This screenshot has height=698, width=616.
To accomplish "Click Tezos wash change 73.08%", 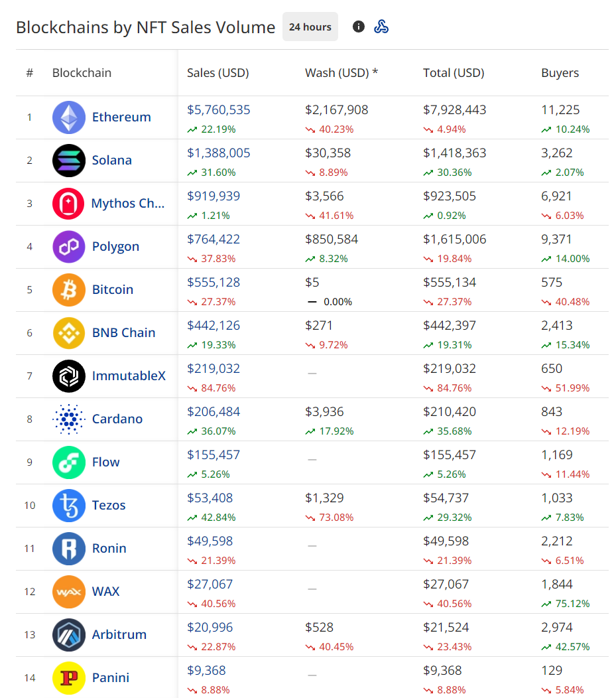I will point(330,518).
